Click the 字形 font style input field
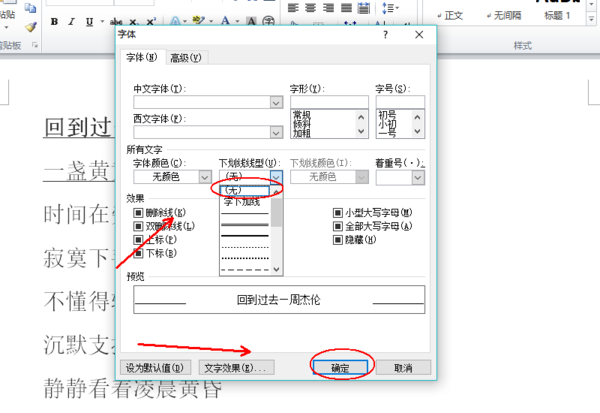Screen dimensions: 600x413 click(329, 103)
